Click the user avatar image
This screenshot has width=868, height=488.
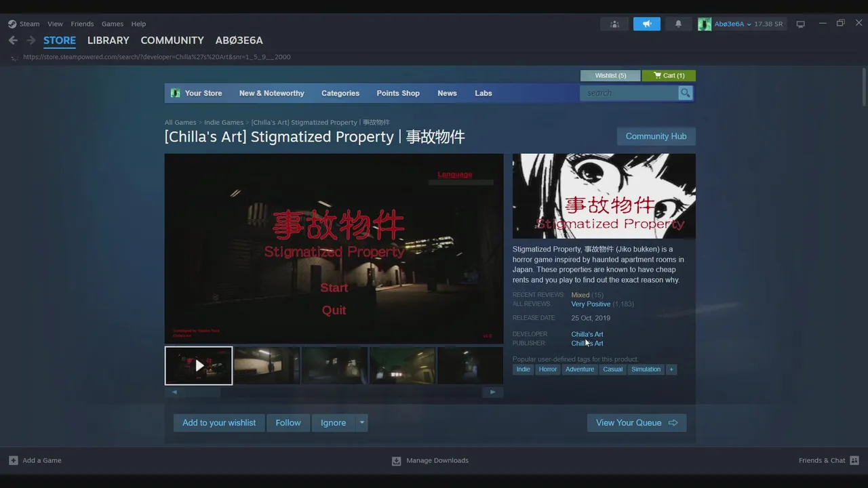[x=705, y=24]
